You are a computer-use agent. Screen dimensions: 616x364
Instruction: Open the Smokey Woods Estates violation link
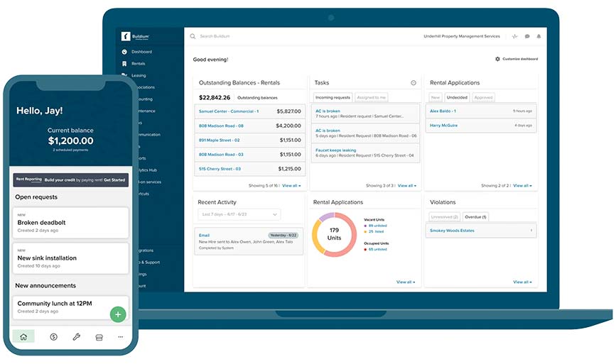(452, 231)
